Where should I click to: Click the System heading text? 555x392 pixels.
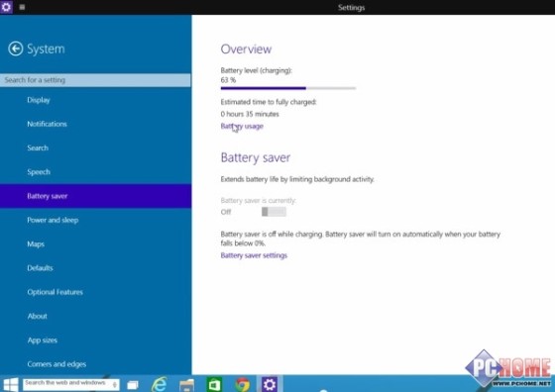[46, 49]
